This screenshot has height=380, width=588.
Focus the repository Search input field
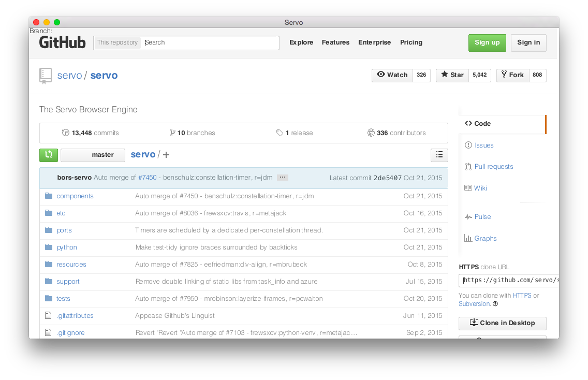coord(210,43)
